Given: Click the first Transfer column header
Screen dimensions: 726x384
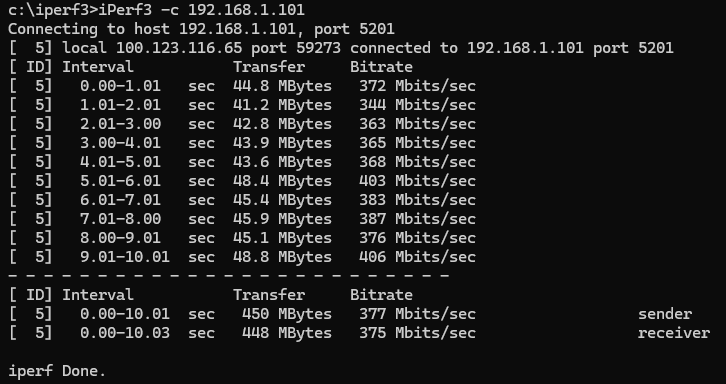Looking at the screenshot, I should click(269, 67).
